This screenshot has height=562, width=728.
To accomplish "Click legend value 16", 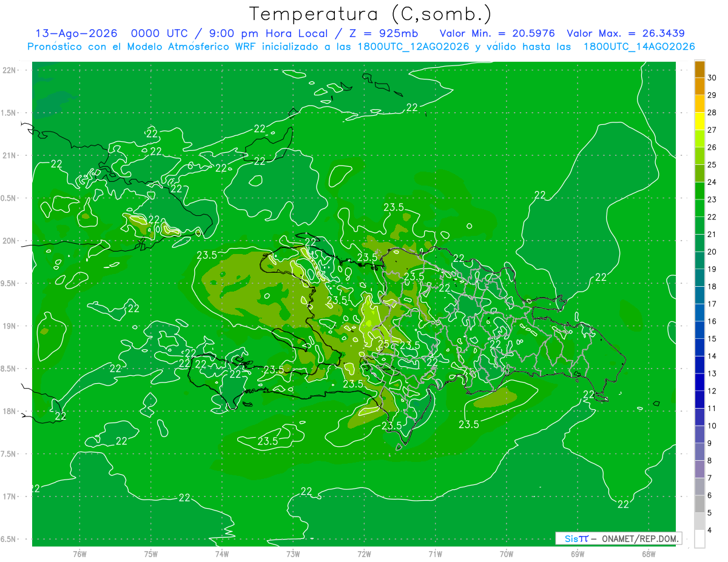I will tap(712, 321).
